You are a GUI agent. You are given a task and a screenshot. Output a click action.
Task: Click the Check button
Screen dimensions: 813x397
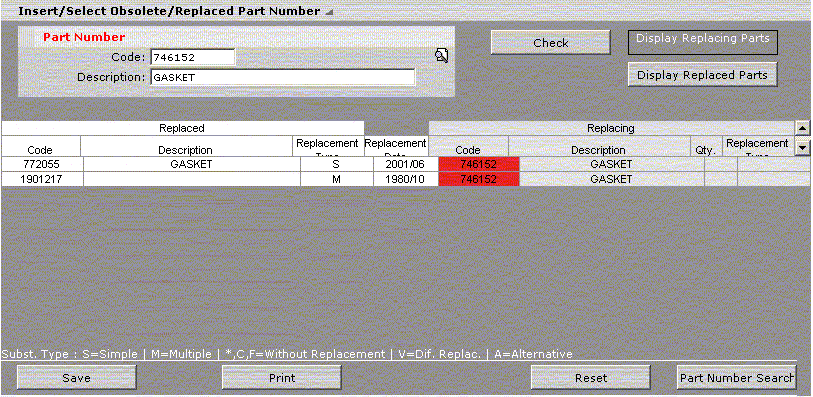pyautogui.click(x=551, y=42)
